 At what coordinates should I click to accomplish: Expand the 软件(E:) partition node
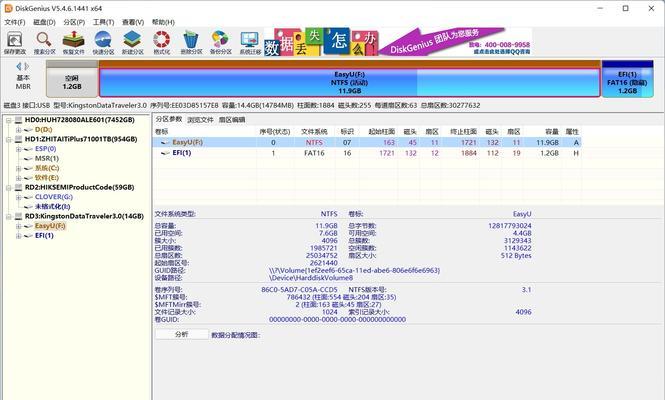18,178
